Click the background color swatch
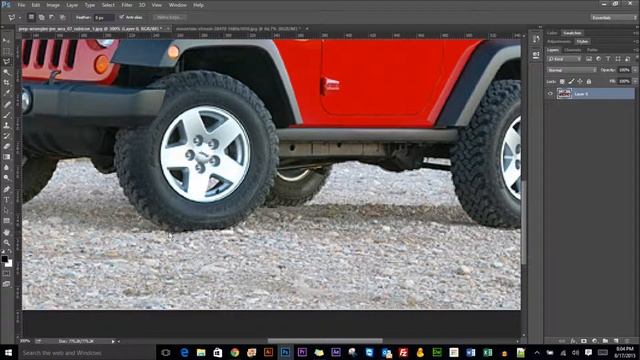The image size is (640, 360). (x=9, y=264)
